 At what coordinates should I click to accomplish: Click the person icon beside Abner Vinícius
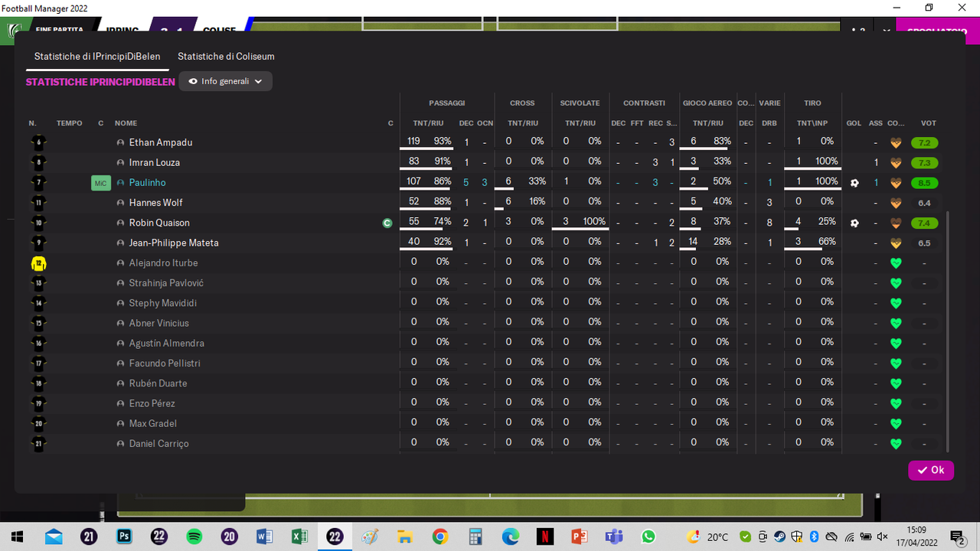click(x=120, y=323)
